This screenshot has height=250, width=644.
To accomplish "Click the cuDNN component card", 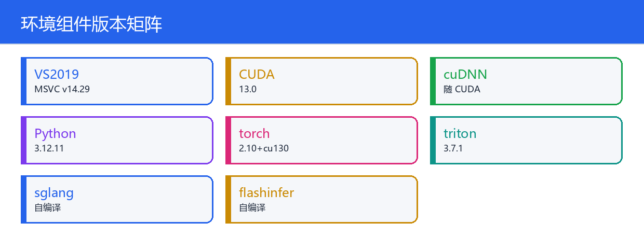I will coord(526,81).
